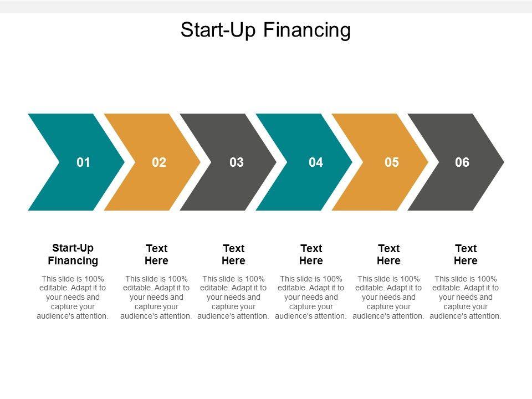The image size is (532, 399).
Task: Click the gray bar at top of slide
Action: point(265,6)
